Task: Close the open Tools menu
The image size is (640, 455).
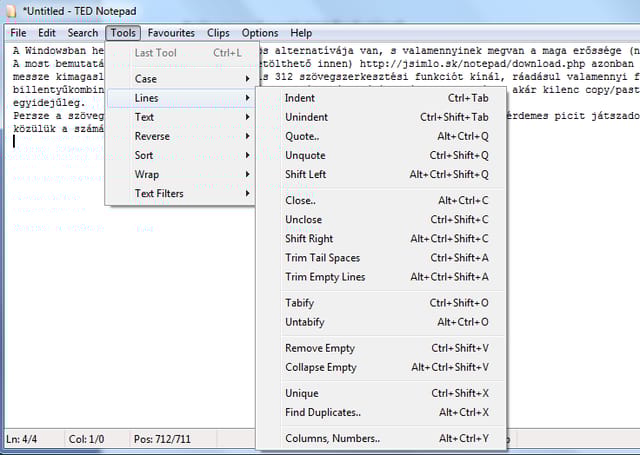Action: pos(123,33)
